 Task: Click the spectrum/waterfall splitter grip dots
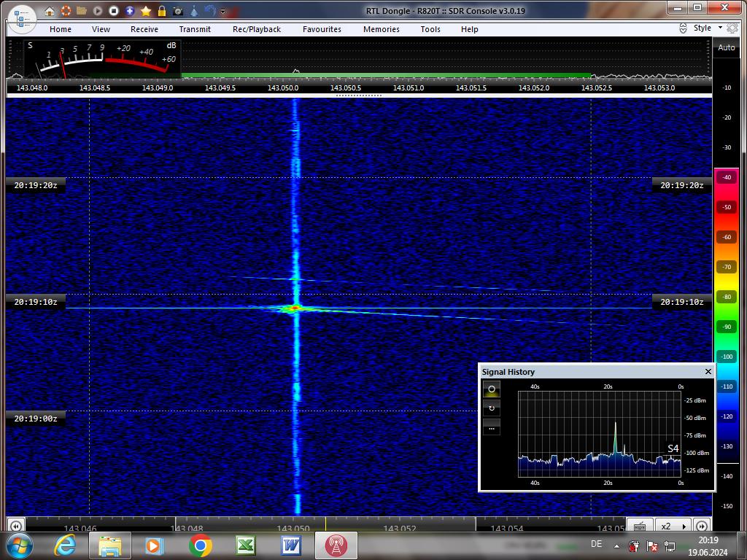click(x=359, y=96)
